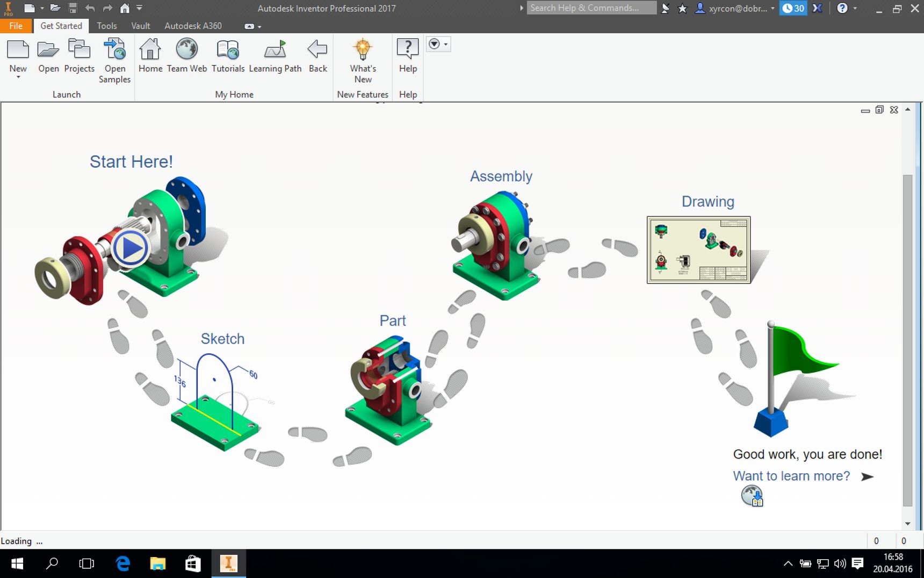Click Save icon in quick access toolbar
The image size is (924, 578).
[73, 8]
